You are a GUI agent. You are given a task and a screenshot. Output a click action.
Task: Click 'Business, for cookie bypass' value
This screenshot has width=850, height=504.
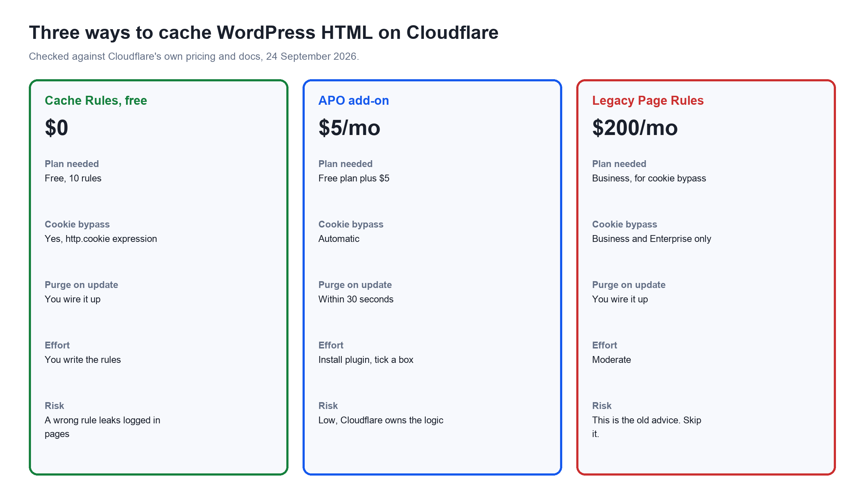pyautogui.click(x=649, y=178)
